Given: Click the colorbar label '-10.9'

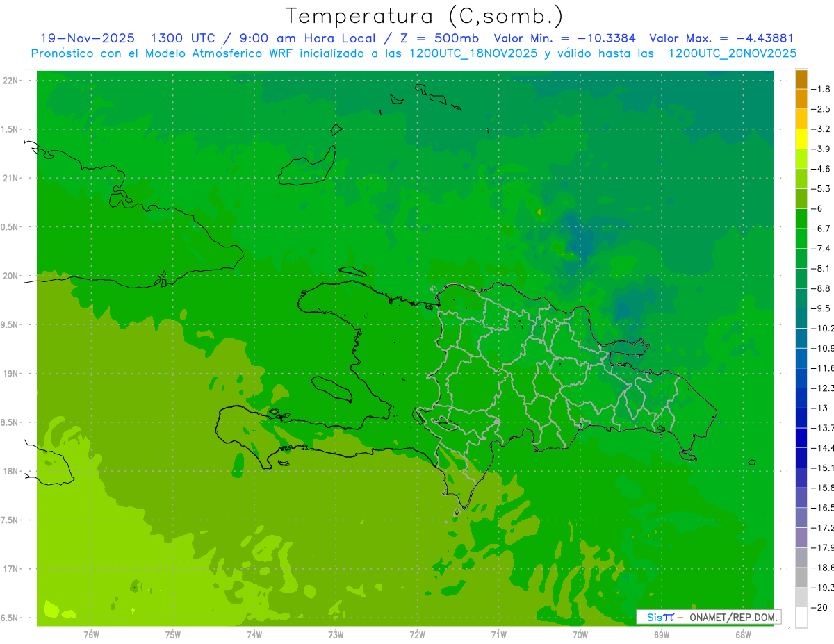Looking at the screenshot, I should [x=822, y=348].
